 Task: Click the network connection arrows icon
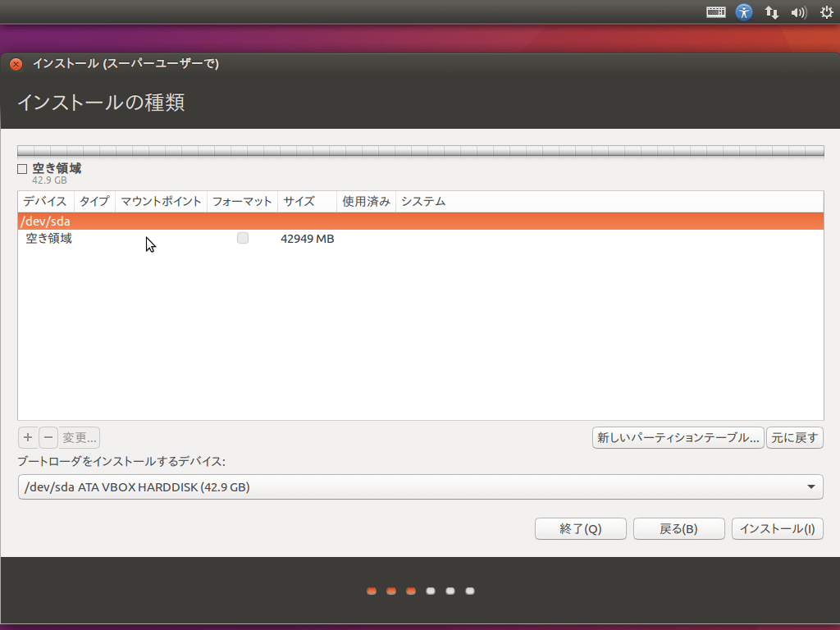click(771, 12)
